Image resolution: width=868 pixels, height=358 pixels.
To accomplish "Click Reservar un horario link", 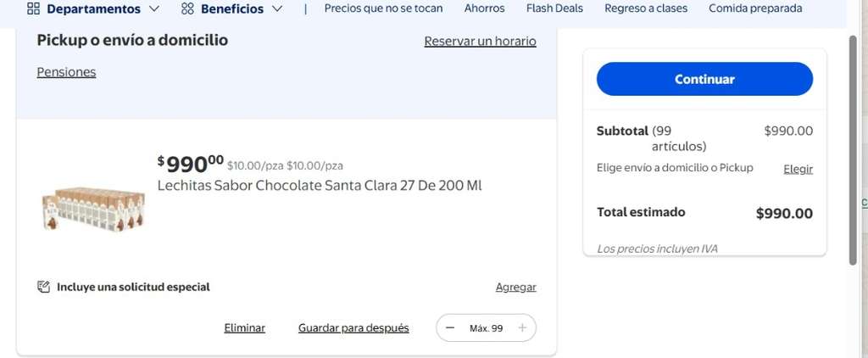I will 481,42.
